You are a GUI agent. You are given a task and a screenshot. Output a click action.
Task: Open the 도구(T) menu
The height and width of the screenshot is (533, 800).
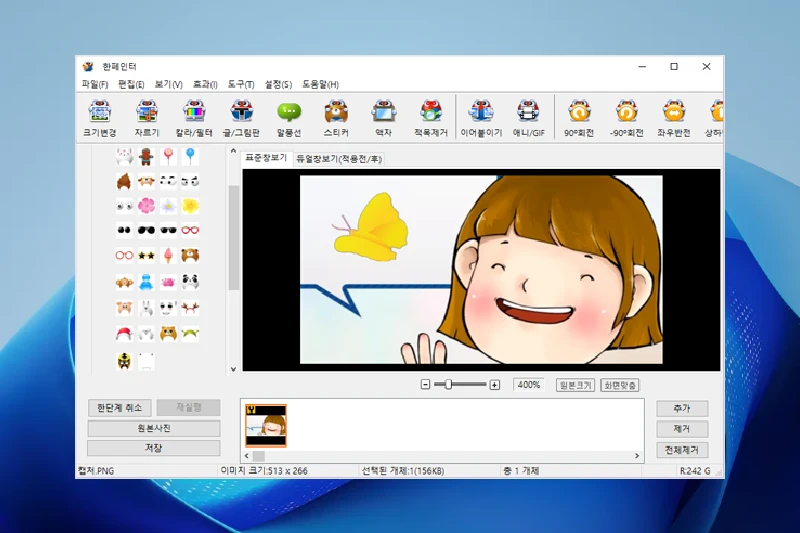click(x=241, y=84)
